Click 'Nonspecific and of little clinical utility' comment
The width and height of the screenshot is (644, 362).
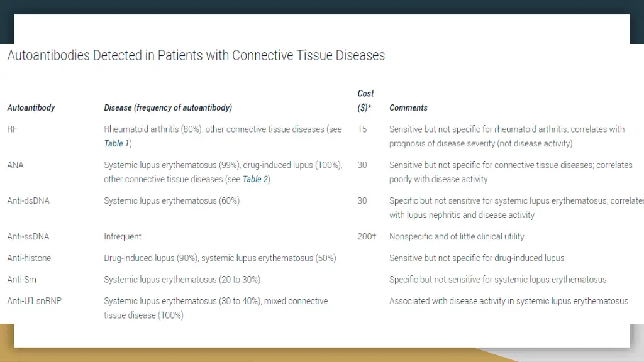pyautogui.click(x=457, y=236)
